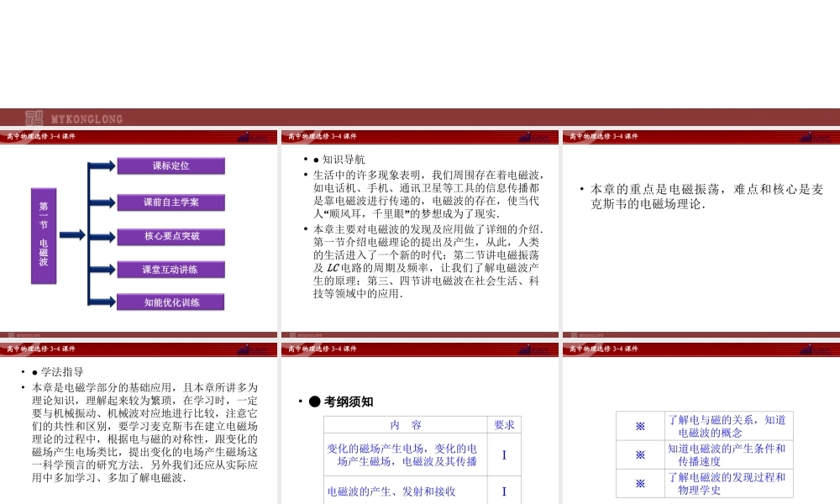The width and height of the screenshot is (840, 504).
Task: Select the 核心要点突破 box
Action: [171, 237]
